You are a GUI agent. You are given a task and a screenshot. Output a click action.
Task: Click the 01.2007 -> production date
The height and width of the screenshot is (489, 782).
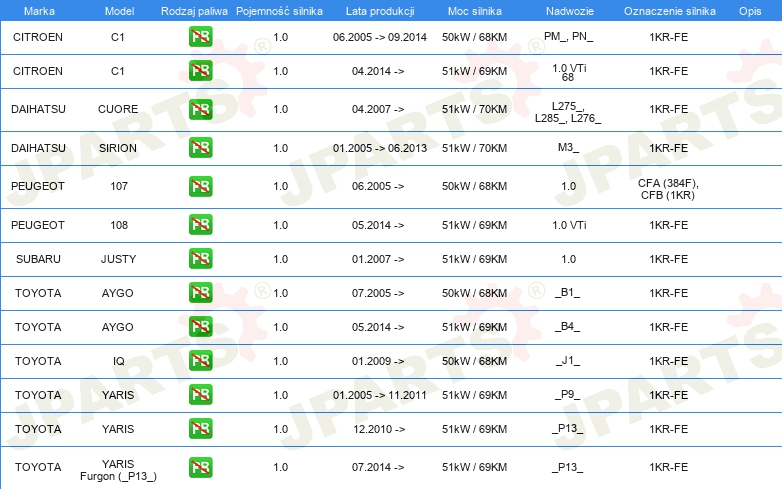[x=378, y=259]
